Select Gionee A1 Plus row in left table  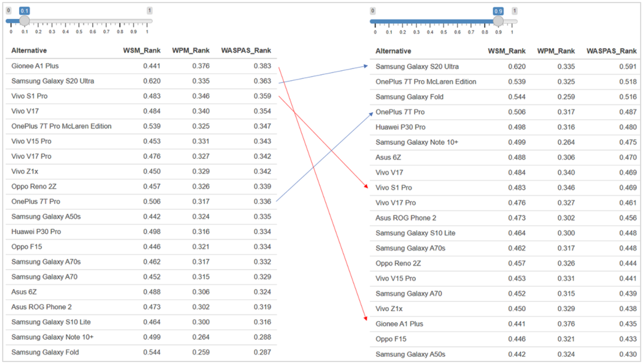[35, 66]
